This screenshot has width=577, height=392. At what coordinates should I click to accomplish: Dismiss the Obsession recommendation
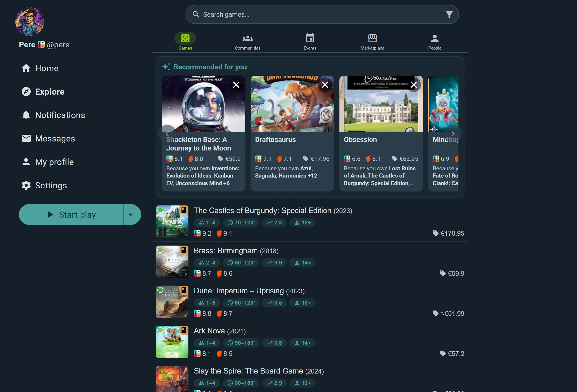point(414,85)
